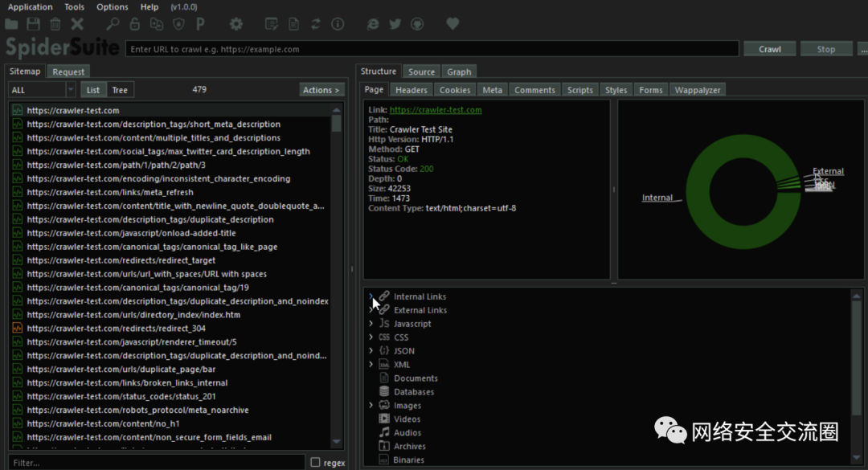This screenshot has height=470, width=868.
Task: Expand the CSS node
Action: click(371, 337)
